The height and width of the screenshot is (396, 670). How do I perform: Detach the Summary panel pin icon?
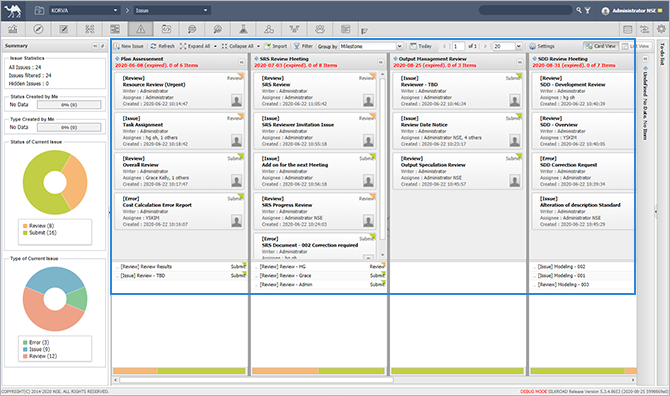[102, 46]
